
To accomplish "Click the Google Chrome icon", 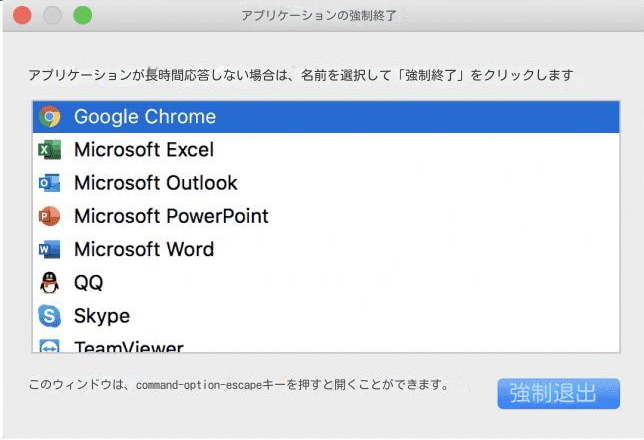I will click(50, 117).
